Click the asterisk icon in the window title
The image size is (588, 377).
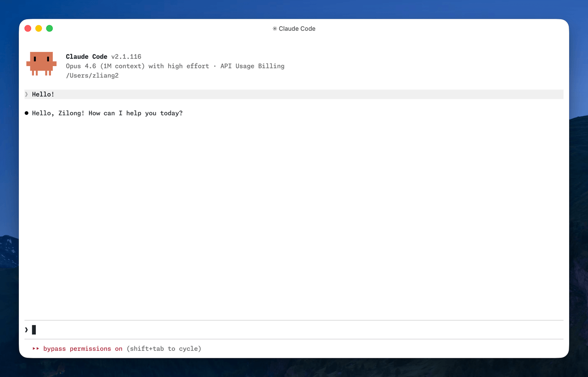(275, 28)
